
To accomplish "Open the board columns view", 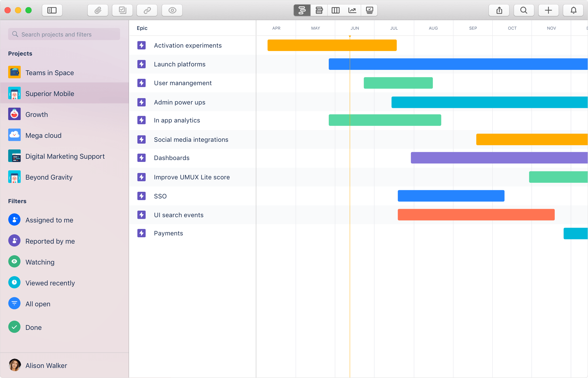I will coord(336,10).
